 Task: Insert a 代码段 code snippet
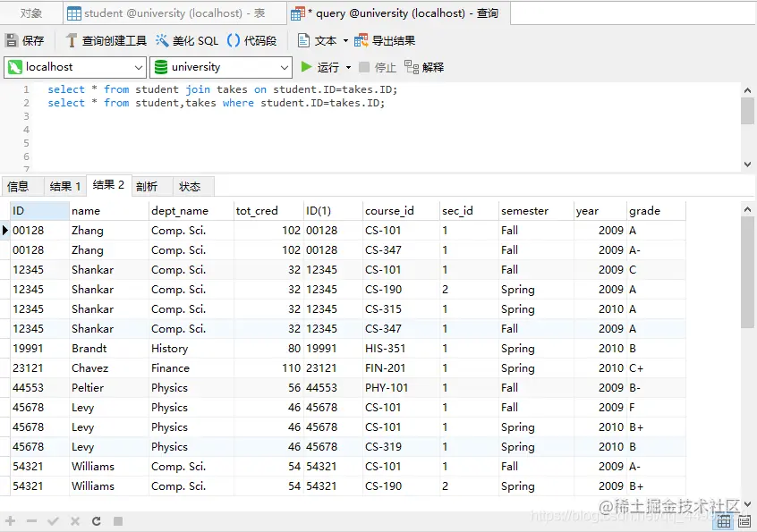coord(251,40)
